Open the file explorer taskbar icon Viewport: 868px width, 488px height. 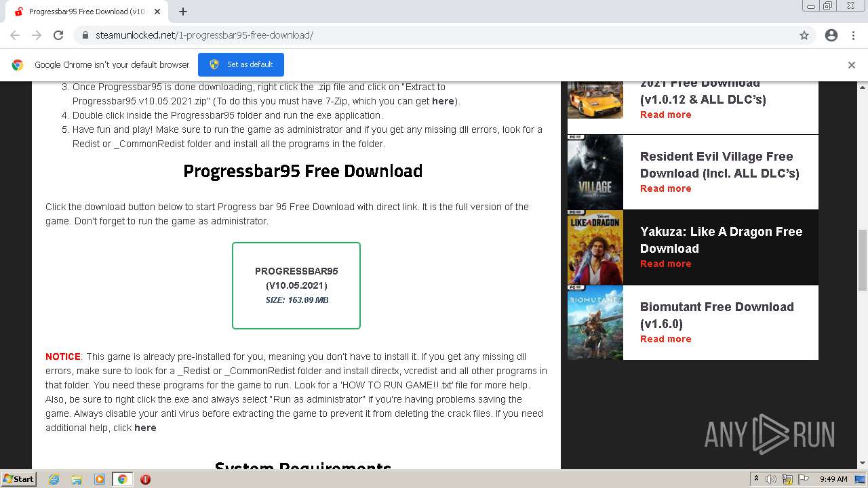pos(77,479)
